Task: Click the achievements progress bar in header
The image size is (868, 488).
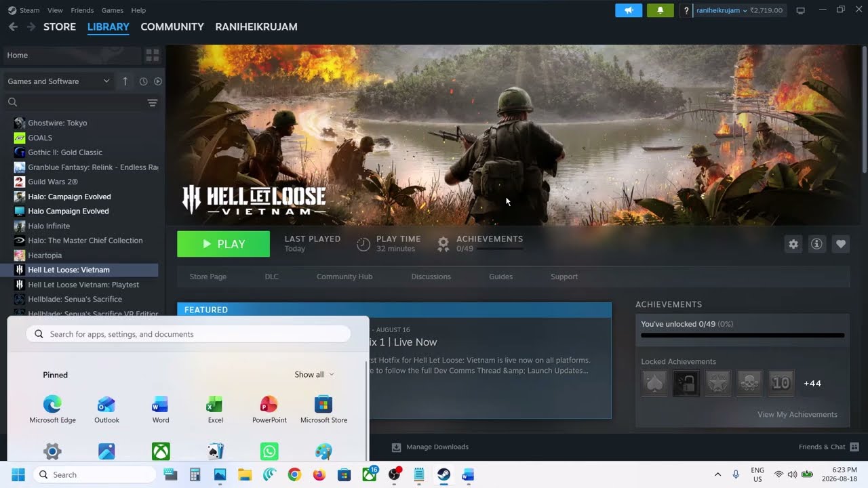Action: (x=499, y=249)
